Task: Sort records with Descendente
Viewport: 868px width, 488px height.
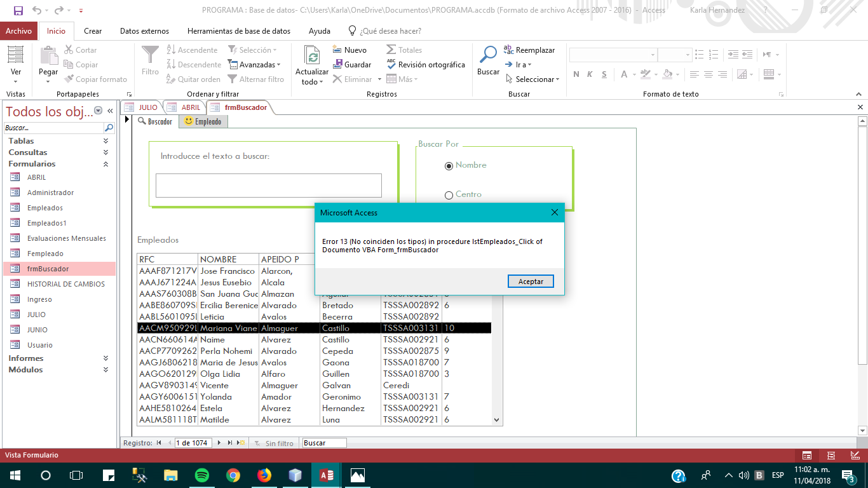Action: pyautogui.click(x=194, y=65)
